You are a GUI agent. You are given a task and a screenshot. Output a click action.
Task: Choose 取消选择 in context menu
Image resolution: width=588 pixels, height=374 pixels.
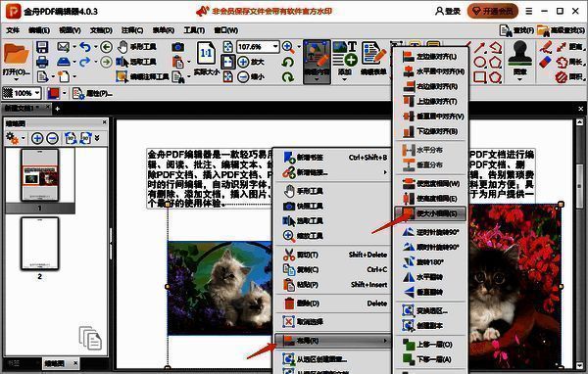click(x=333, y=322)
